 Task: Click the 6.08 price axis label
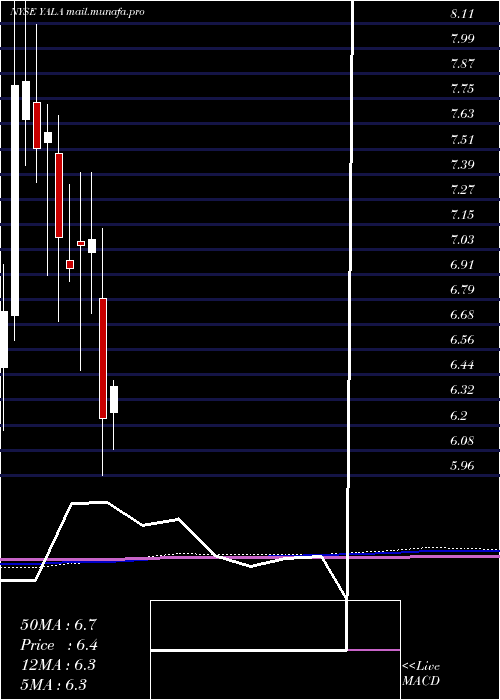(x=462, y=441)
